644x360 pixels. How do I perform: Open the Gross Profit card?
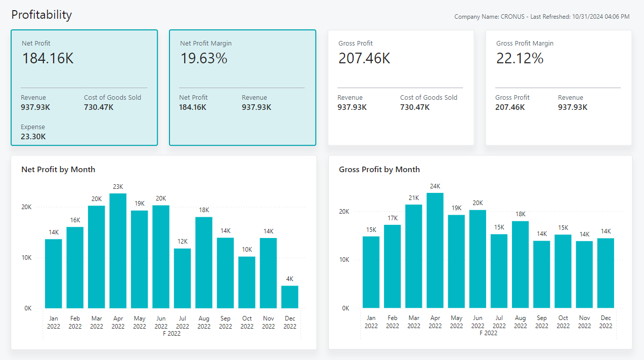[x=401, y=87]
